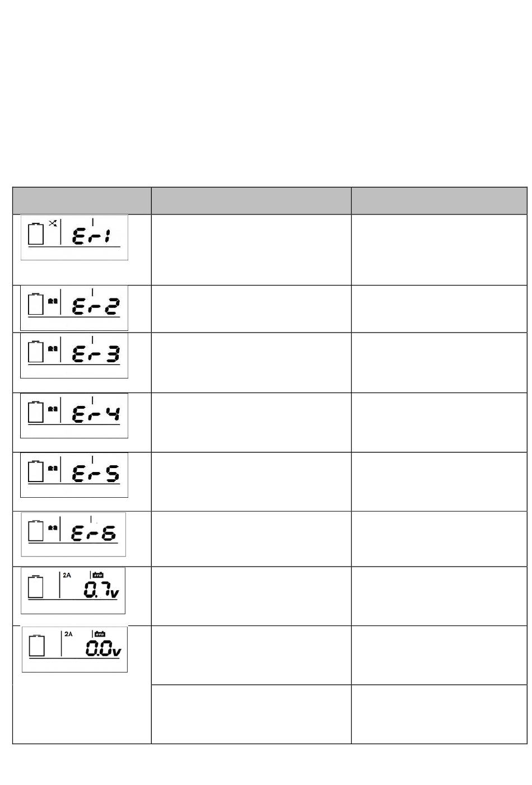Click the battery outline icon in Er5 display
Image resolution: width=532 pixels, height=785 pixels.
pos(36,471)
